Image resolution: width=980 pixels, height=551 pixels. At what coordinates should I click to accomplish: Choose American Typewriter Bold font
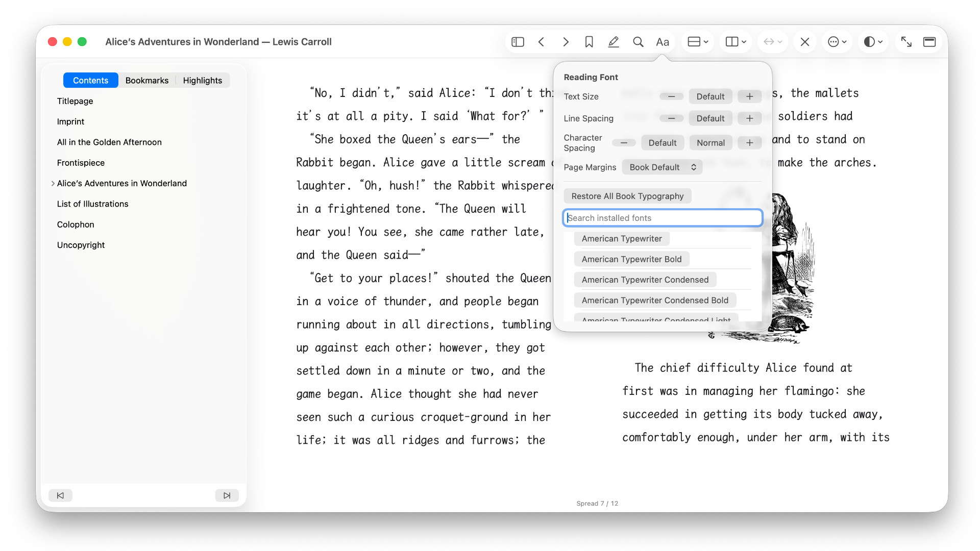click(x=632, y=259)
